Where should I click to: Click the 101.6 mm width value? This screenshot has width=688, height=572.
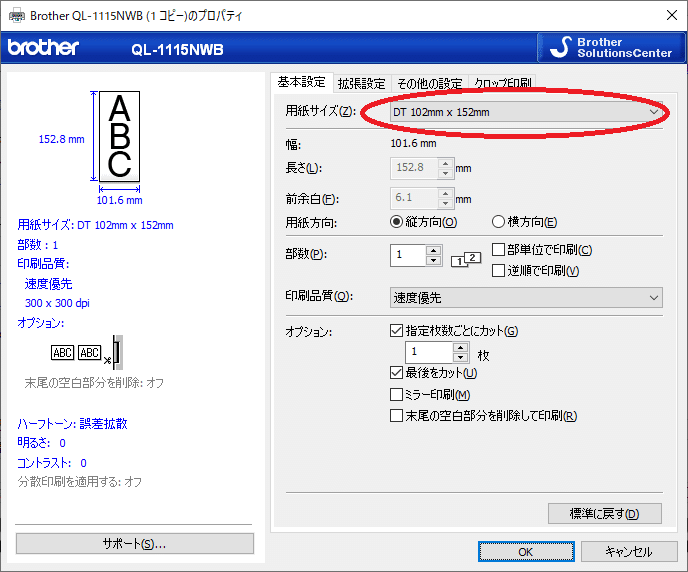[x=413, y=143]
